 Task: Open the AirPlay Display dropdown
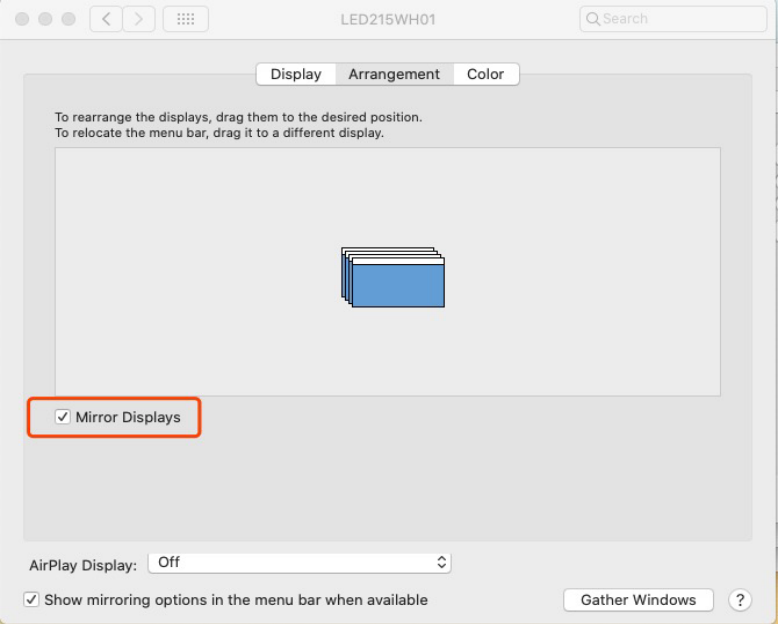(300, 563)
